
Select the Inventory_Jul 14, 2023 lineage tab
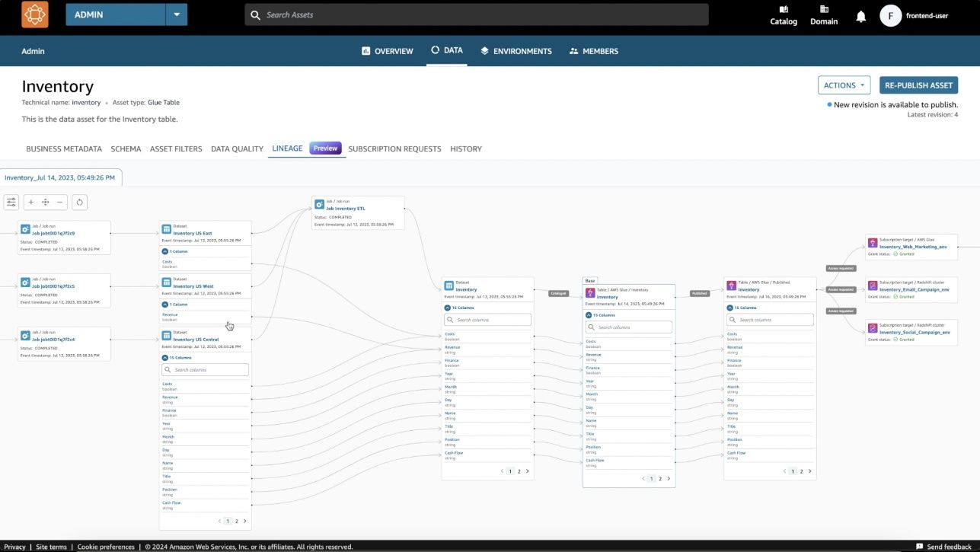click(x=60, y=177)
